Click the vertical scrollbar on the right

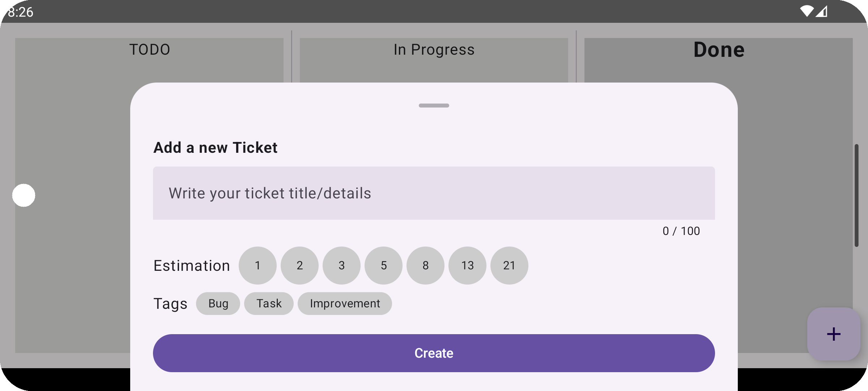click(856, 195)
